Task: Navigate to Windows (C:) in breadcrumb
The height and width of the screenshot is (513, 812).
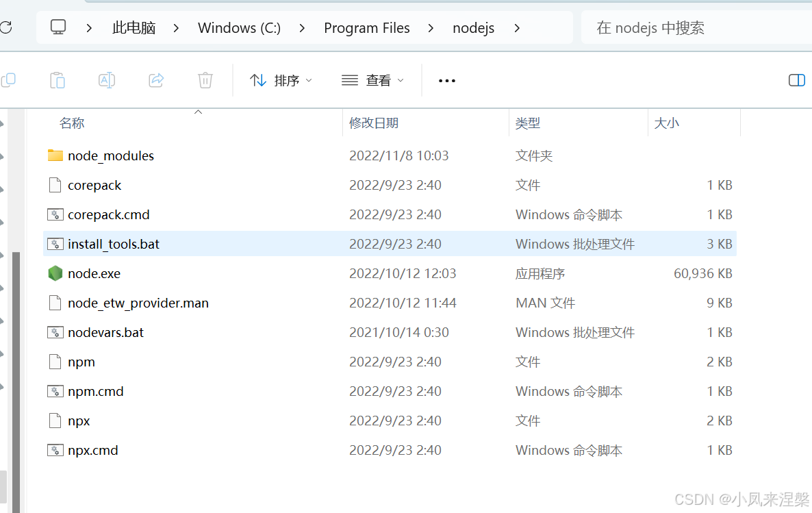Action: [239, 27]
